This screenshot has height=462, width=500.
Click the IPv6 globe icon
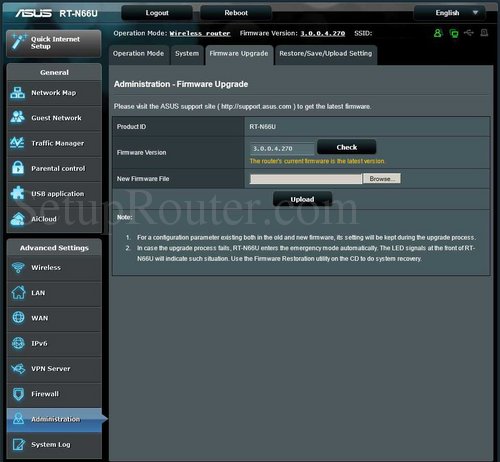click(18, 343)
